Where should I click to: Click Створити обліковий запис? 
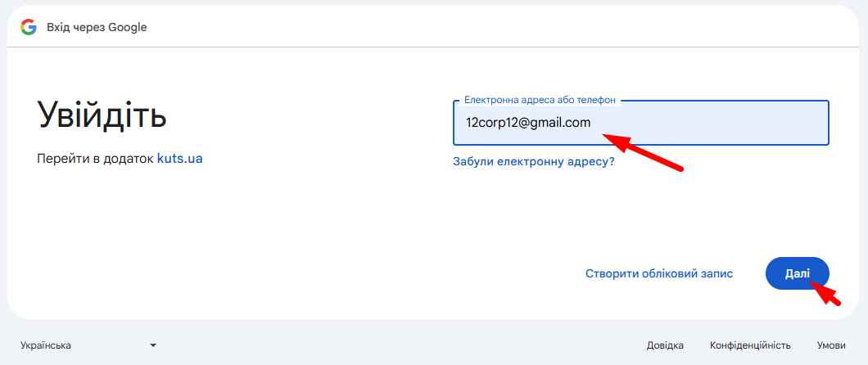click(x=658, y=273)
